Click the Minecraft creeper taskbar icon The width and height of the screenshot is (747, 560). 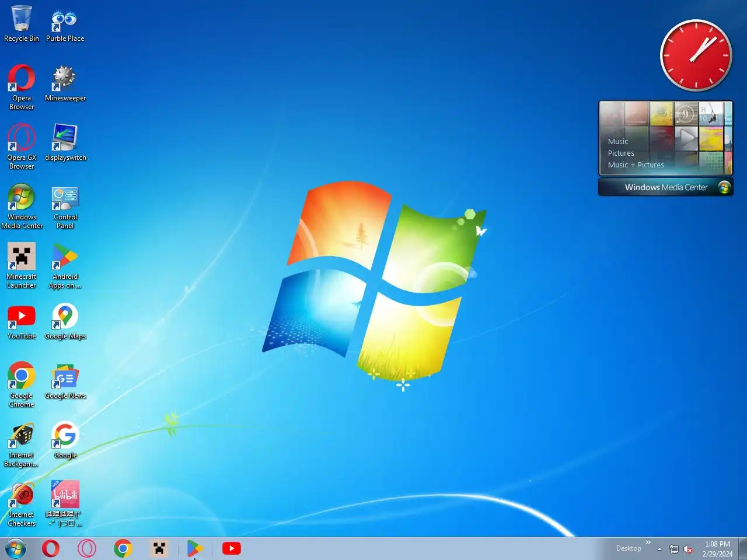[x=159, y=548]
